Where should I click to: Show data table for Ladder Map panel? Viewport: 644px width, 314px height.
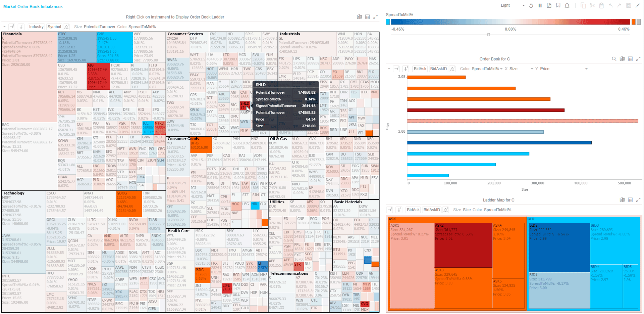[630, 200]
